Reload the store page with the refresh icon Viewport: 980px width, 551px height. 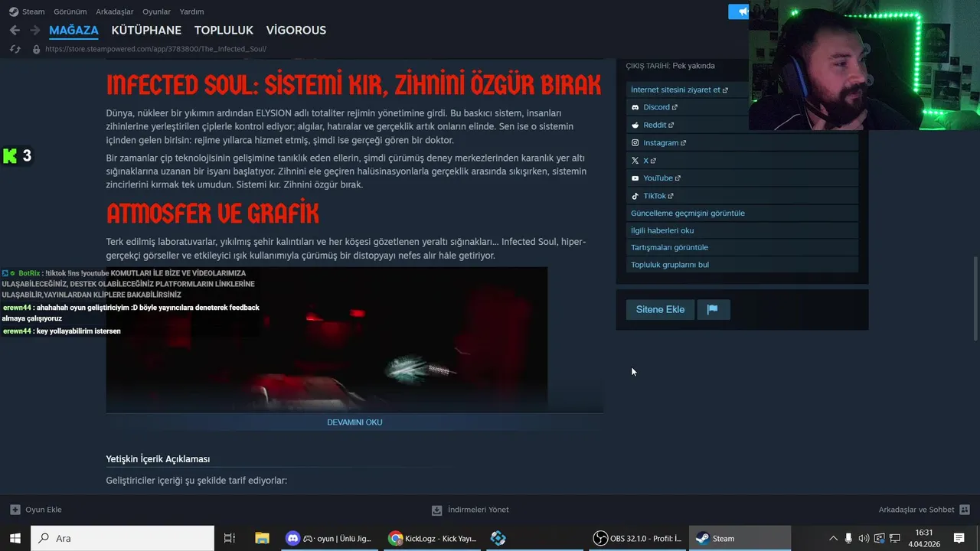coord(15,49)
